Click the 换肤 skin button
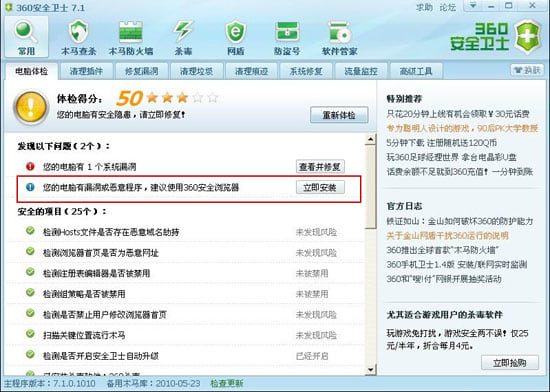 (527, 70)
